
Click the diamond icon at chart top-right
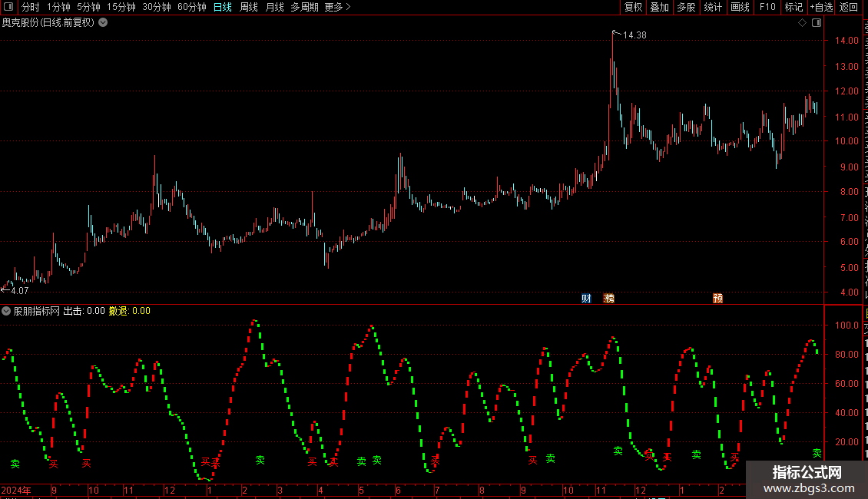coord(802,23)
